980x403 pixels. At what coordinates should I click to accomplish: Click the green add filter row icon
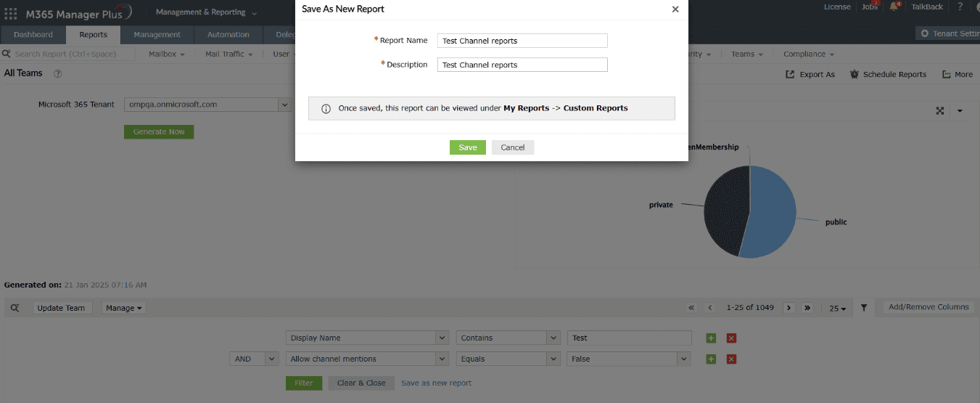711,338
